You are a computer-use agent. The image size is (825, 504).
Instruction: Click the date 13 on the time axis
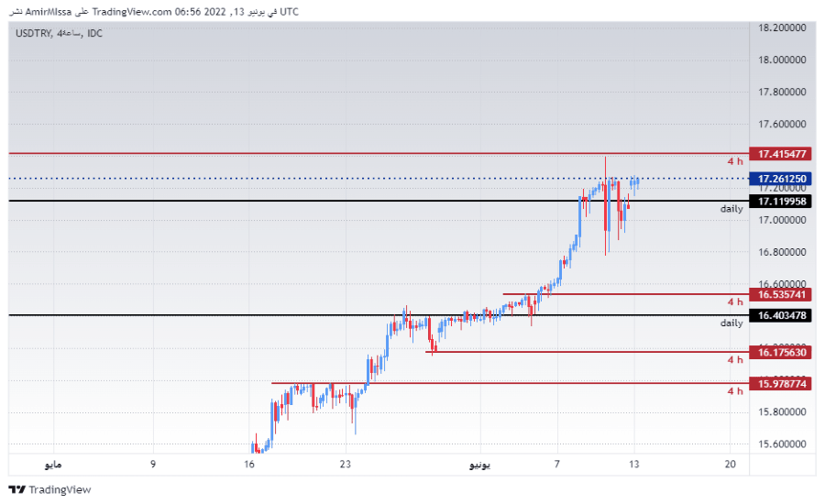(x=634, y=464)
